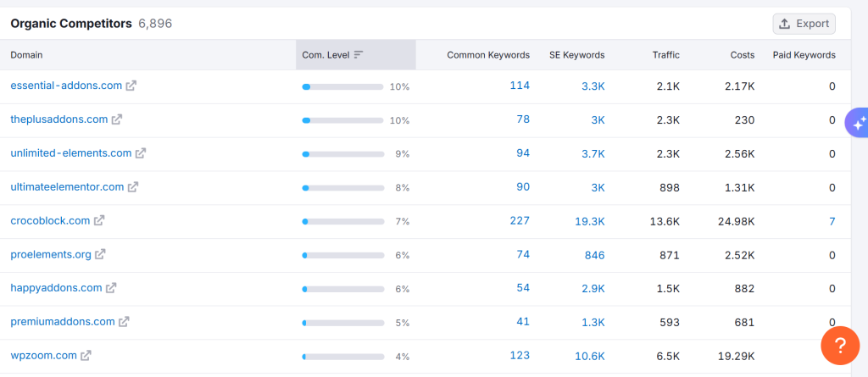Click the purple AI sparkle icon
The image size is (868, 377).
[x=858, y=123]
